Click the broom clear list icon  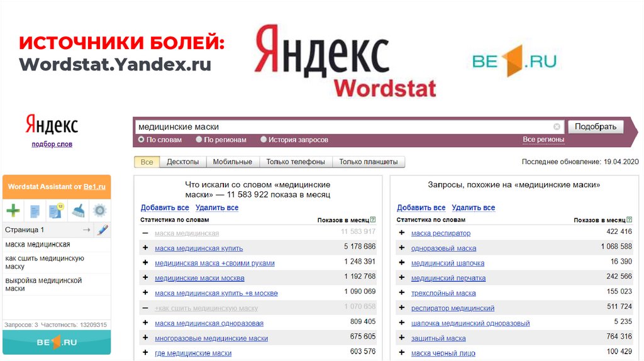click(x=78, y=211)
